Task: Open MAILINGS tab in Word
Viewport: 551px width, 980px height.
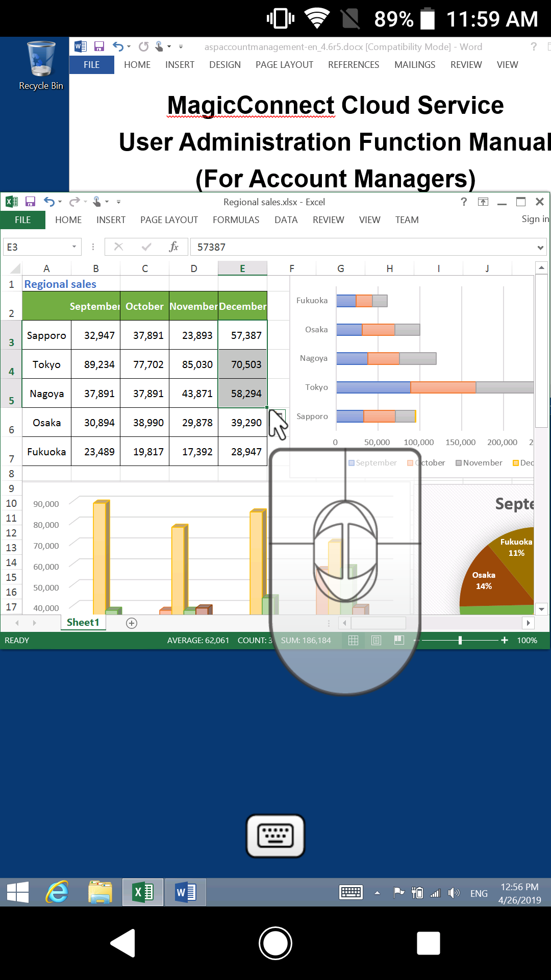Action: coord(415,65)
